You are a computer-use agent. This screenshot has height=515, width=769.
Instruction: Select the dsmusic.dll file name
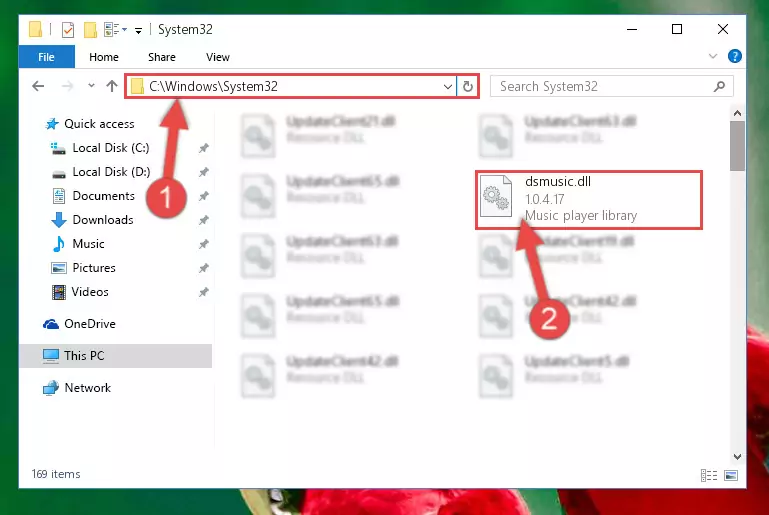pyautogui.click(x=558, y=181)
